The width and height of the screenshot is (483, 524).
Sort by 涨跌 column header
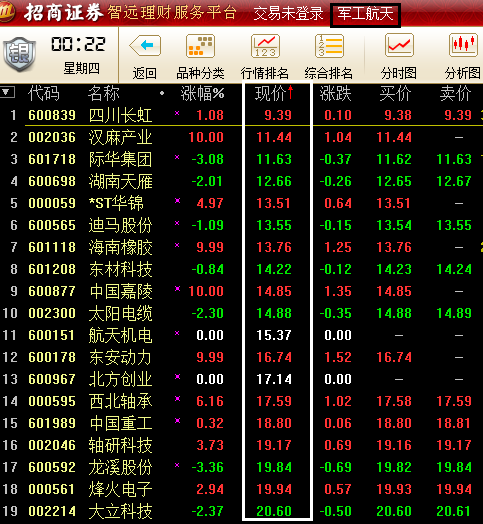(x=335, y=93)
